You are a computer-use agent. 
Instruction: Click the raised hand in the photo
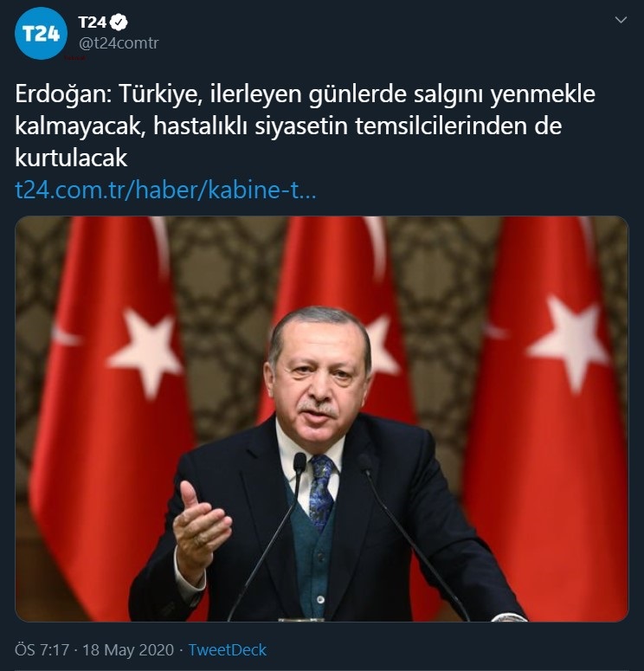coord(199,521)
